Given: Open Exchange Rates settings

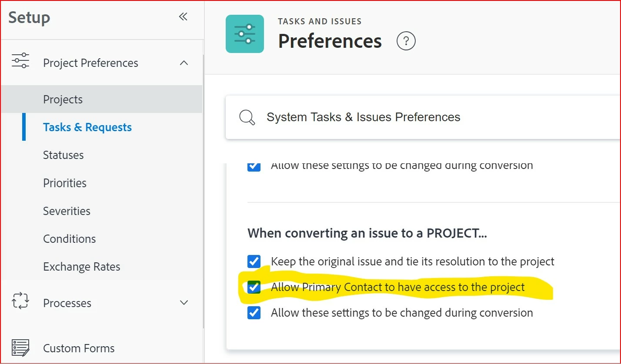Looking at the screenshot, I should tap(82, 267).
